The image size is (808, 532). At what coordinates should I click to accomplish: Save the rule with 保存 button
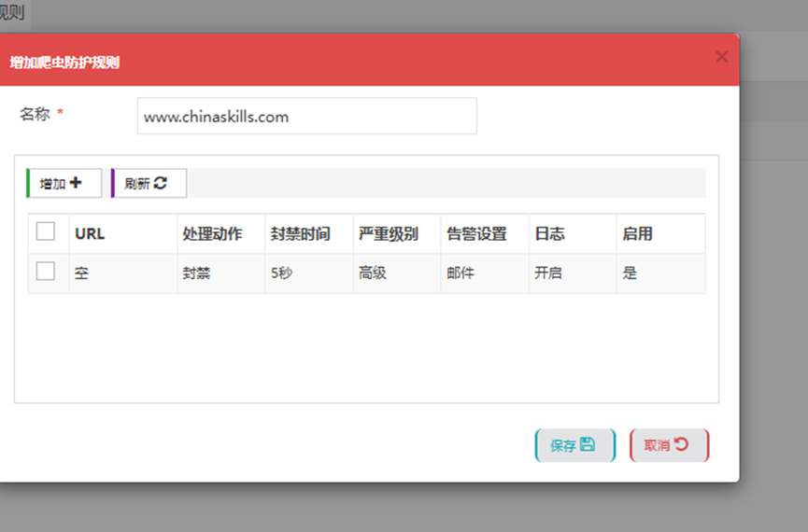click(x=575, y=445)
